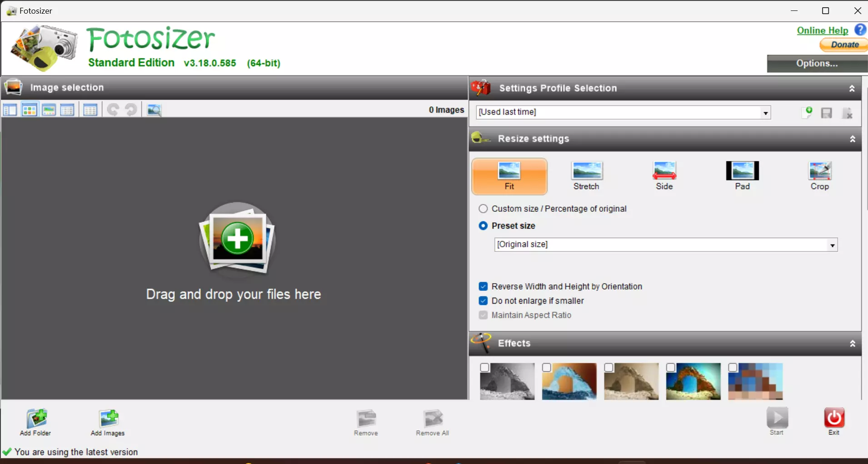
Task: Click the Donate button
Action: pyautogui.click(x=844, y=45)
